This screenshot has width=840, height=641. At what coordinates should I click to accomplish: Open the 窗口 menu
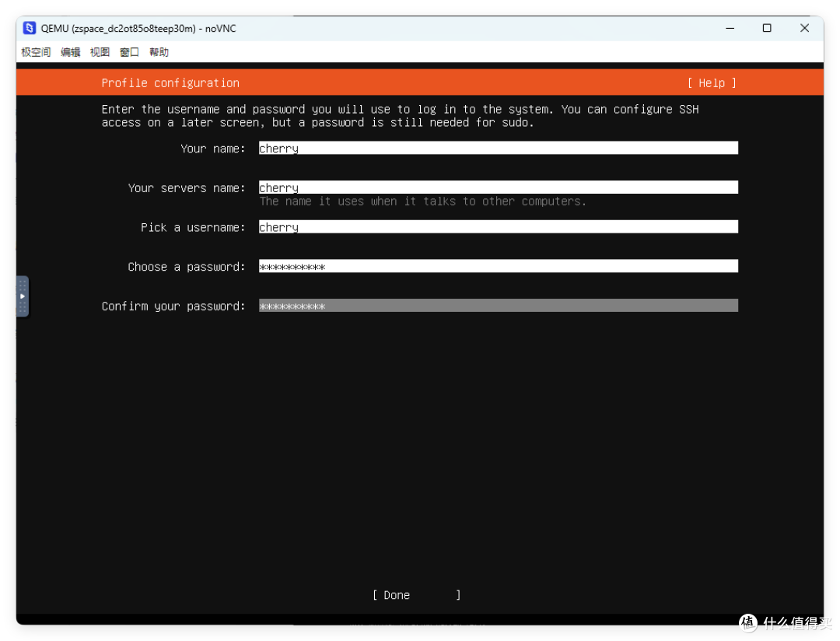pos(129,52)
